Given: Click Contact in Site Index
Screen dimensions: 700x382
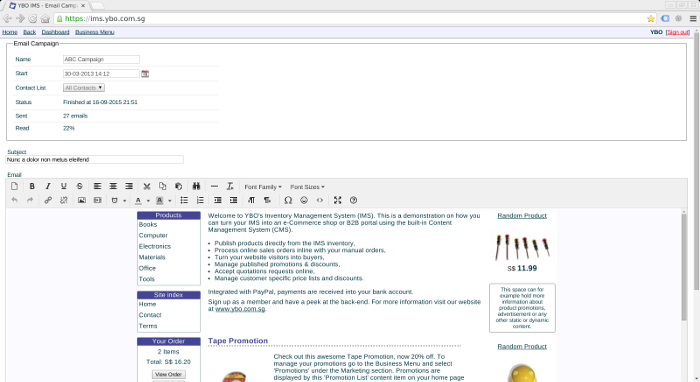Looking at the screenshot, I should (150, 315).
